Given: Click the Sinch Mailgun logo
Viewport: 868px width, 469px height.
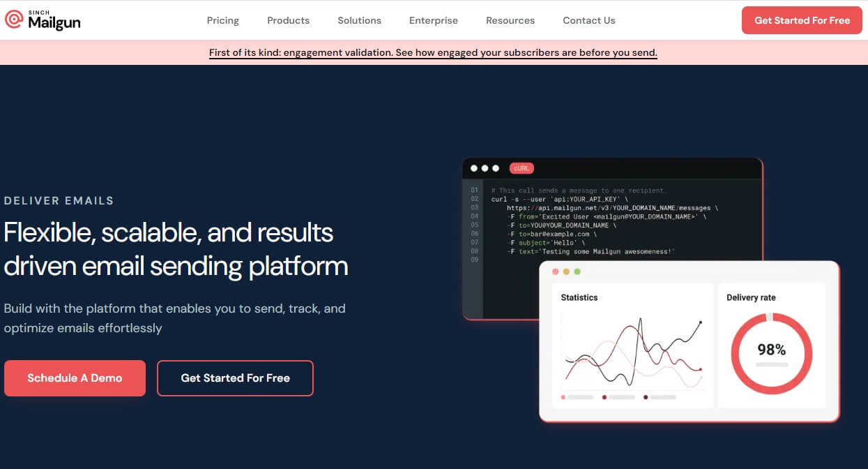Looking at the screenshot, I should (43, 20).
